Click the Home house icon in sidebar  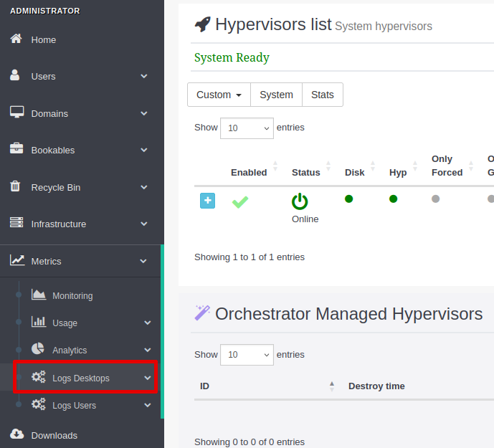pos(16,39)
